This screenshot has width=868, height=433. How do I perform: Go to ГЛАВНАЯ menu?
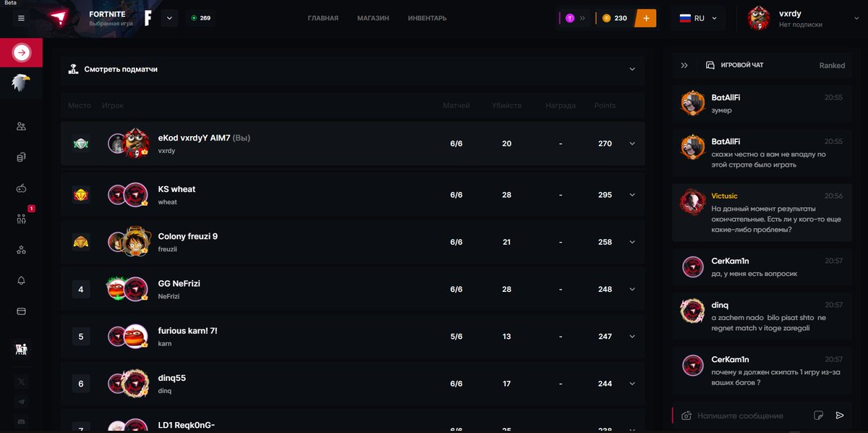click(323, 18)
